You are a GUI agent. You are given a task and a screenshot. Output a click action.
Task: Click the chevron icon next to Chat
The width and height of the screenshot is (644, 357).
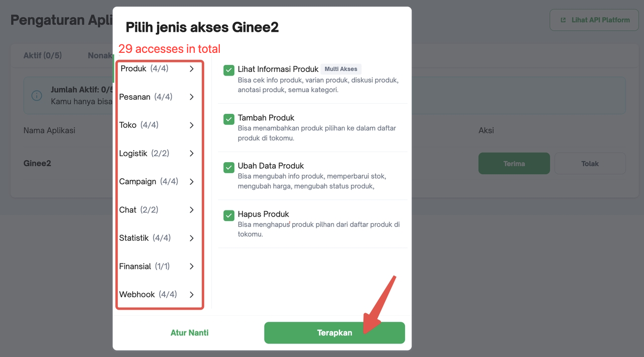click(192, 209)
